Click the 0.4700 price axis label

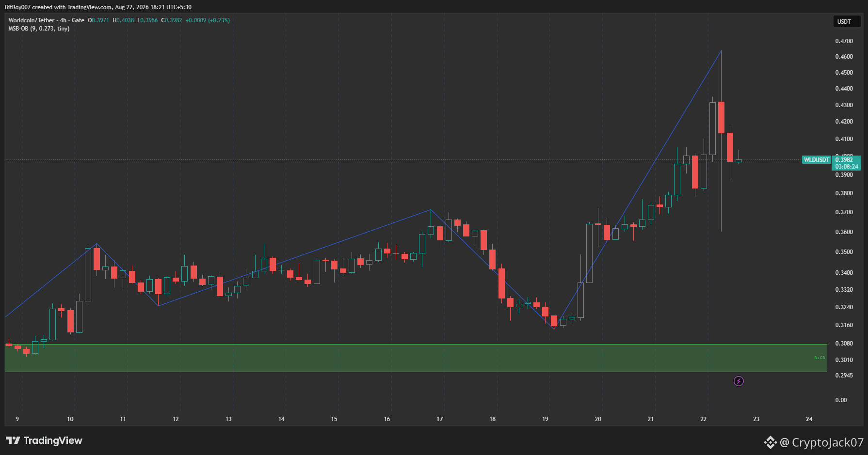coord(844,41)
